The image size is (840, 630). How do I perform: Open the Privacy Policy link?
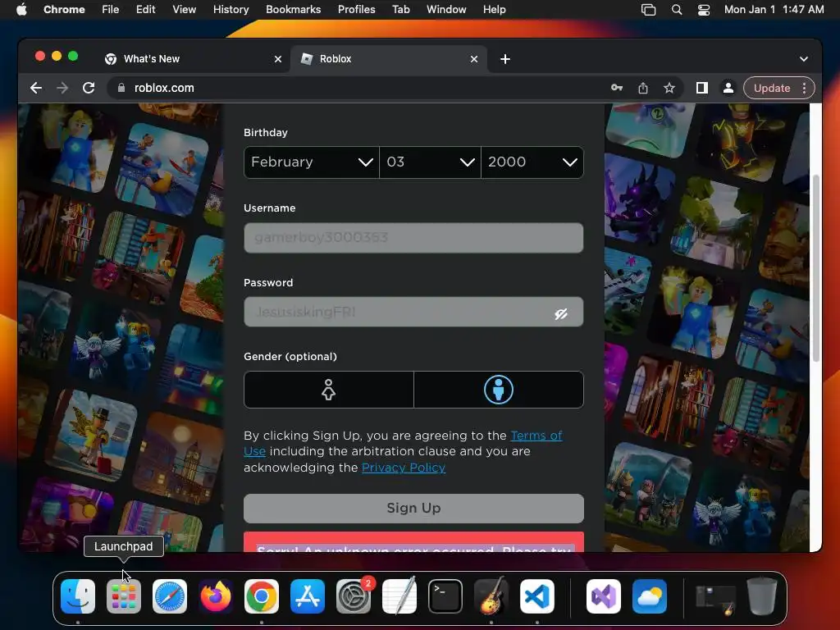(x=404, y=467)
